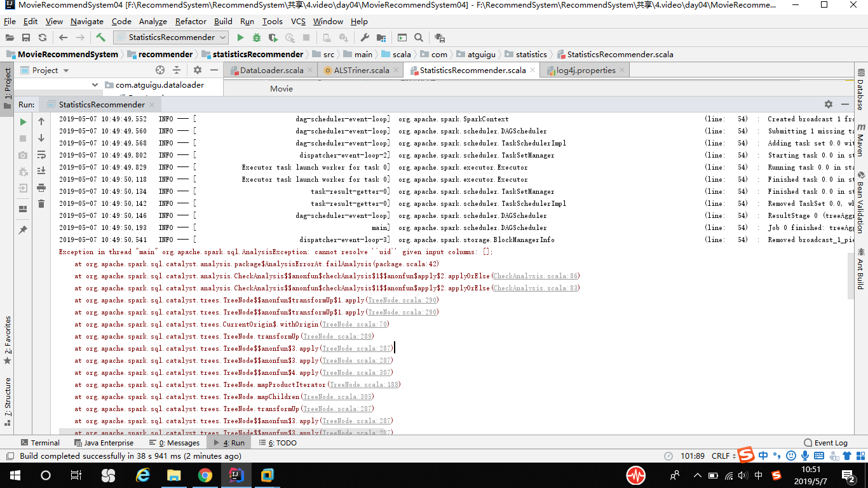The image size is (868, 488).
Task: Stop the running process with the stop square
Action: [22, 140]
